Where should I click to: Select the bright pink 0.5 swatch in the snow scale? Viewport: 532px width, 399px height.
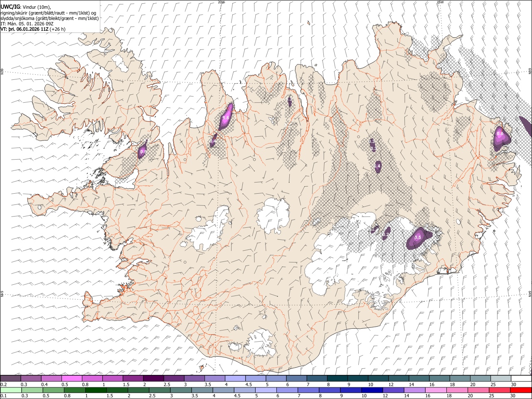tap(71, 378)
